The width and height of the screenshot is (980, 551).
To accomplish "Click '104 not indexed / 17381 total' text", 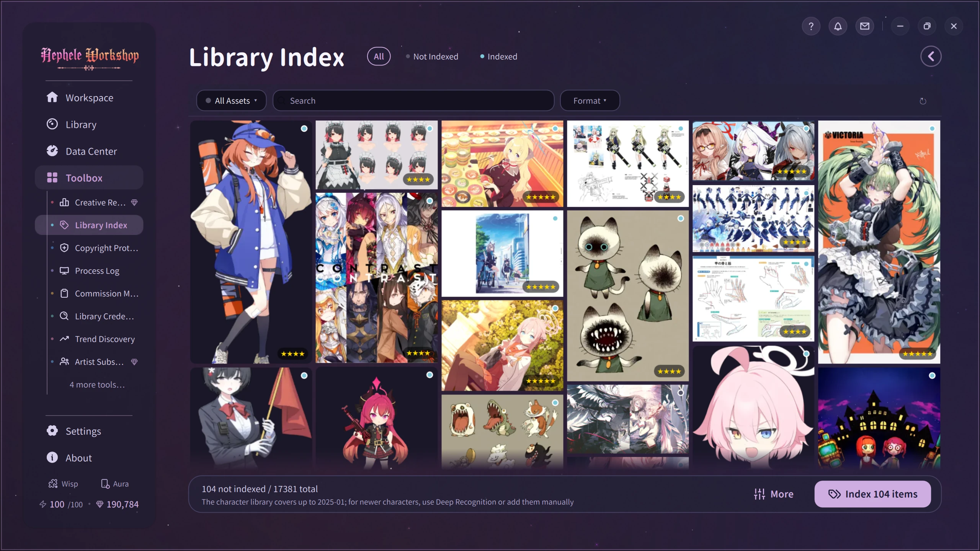I will click(260, 489).
